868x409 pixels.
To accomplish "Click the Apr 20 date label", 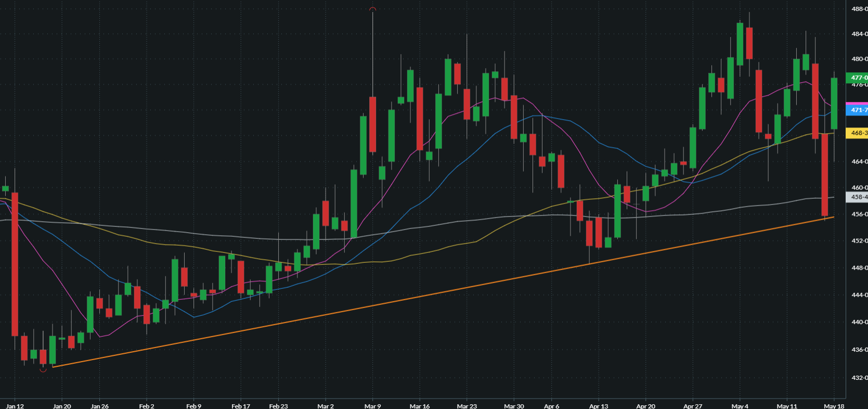I will click(645, 406).
